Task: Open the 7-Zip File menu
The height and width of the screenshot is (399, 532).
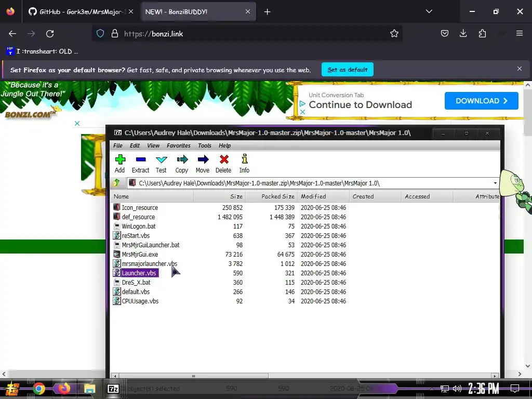Action: [x=118, y=145]
